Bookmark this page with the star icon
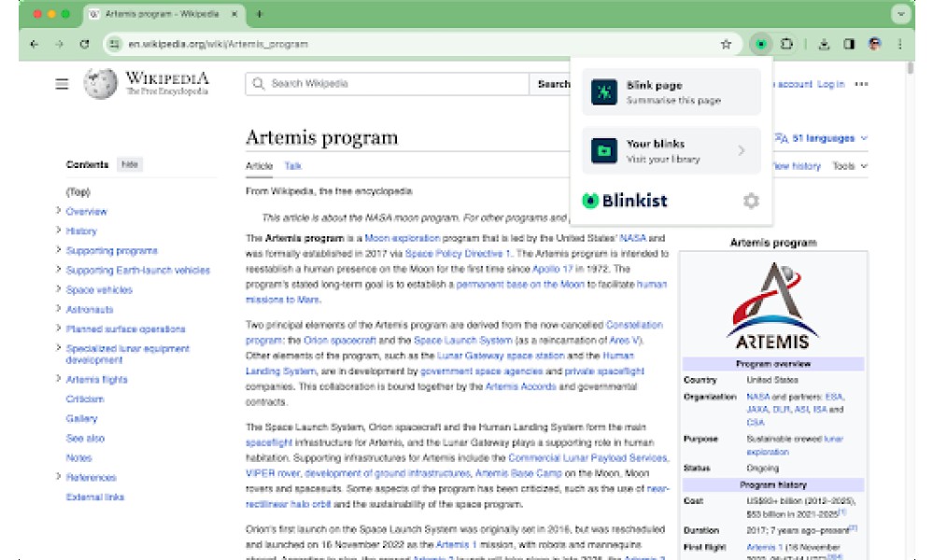934x560 pixels. pyautogui.click(x=726, y=44)
